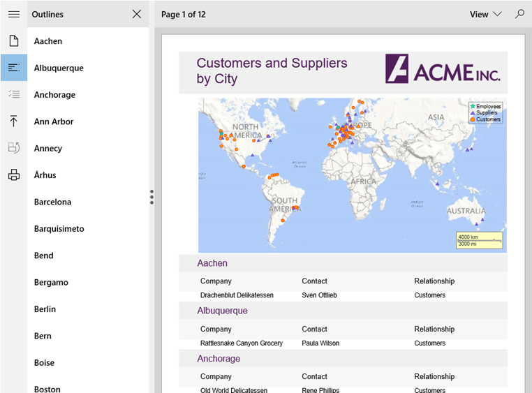
Task: Close the Outlines panel
Action: pyautogui.click(x=137, y=14)
